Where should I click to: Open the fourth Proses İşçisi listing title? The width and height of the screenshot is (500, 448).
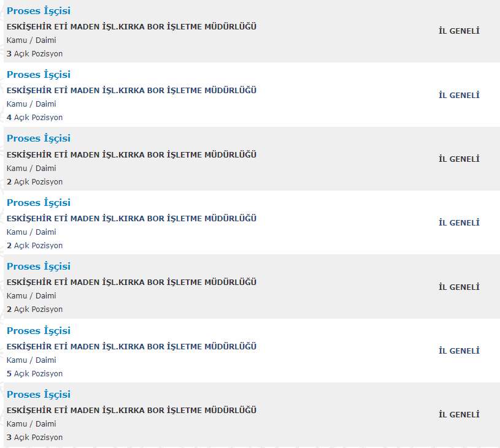(x=38, y=203)
